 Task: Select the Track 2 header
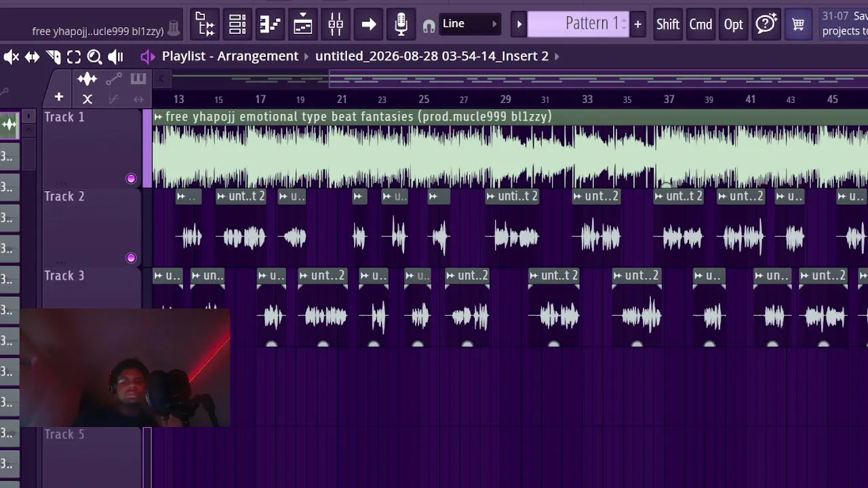click(92, 228)
